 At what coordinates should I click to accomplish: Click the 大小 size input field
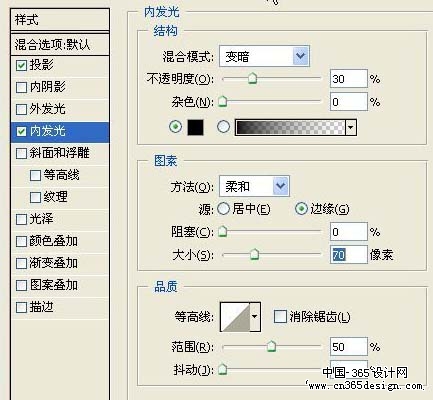[349, 255]
